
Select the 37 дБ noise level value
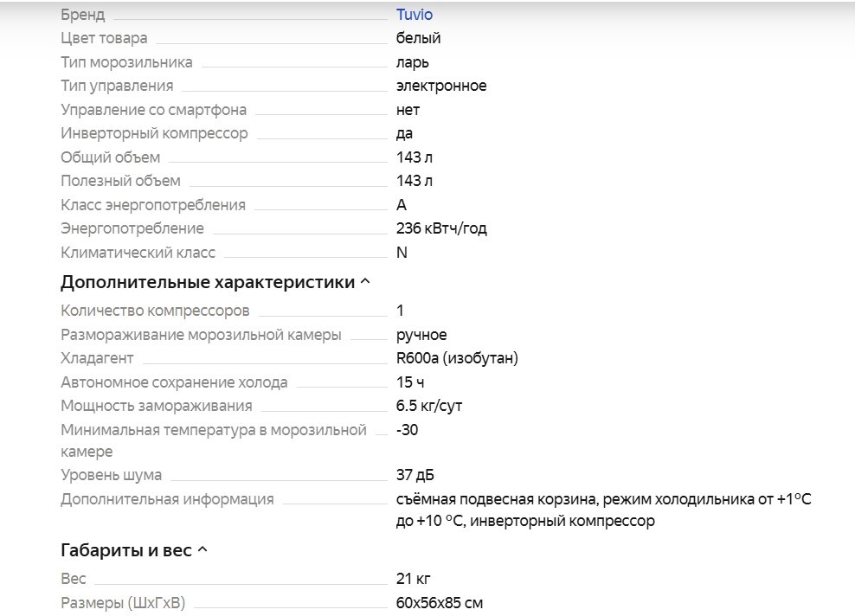pos(415,475)
